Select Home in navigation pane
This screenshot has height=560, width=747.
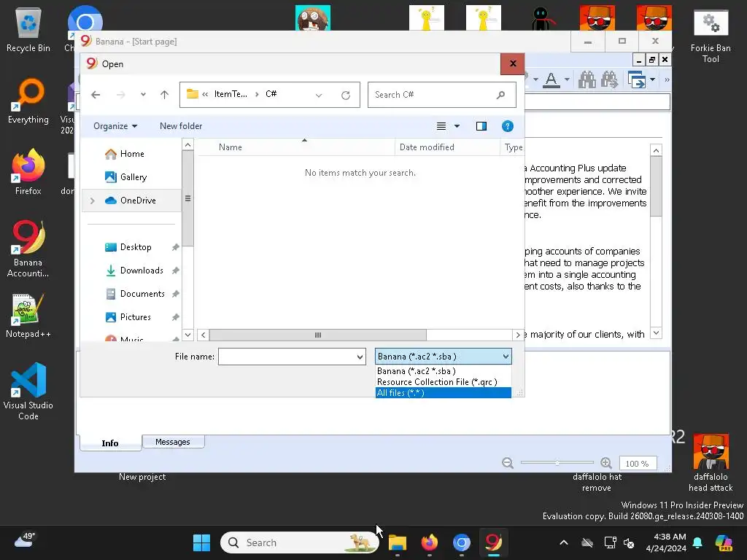tap(132, 154)
